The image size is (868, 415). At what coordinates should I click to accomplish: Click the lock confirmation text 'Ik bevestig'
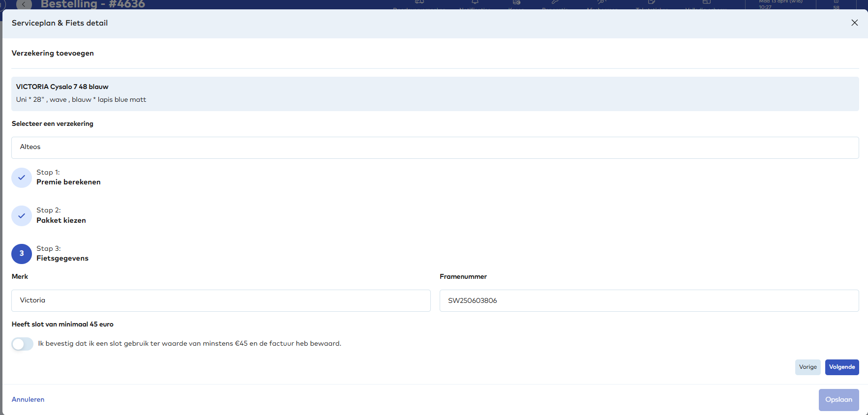point(189,344)
